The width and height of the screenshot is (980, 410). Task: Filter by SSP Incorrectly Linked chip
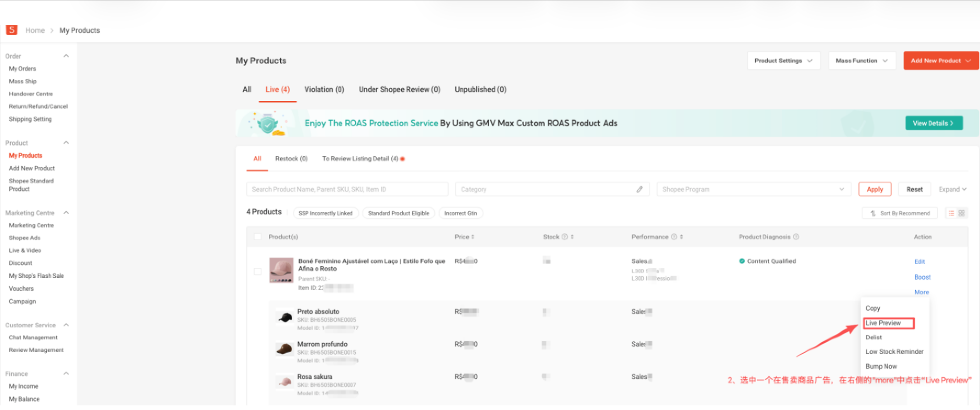(x=325, y=213)
